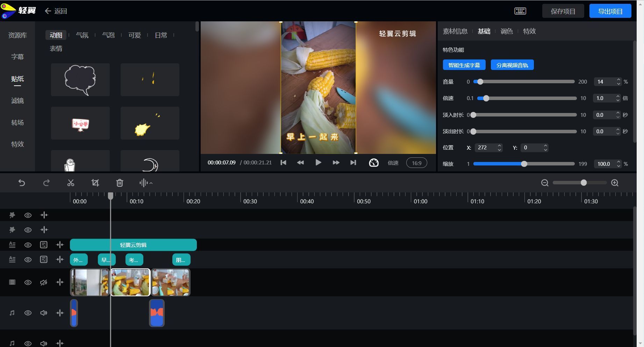644x347 pixels.
Task: Toggle visibility of the 轻翼云剪辑 subtitle track
Action: point(28,245)
